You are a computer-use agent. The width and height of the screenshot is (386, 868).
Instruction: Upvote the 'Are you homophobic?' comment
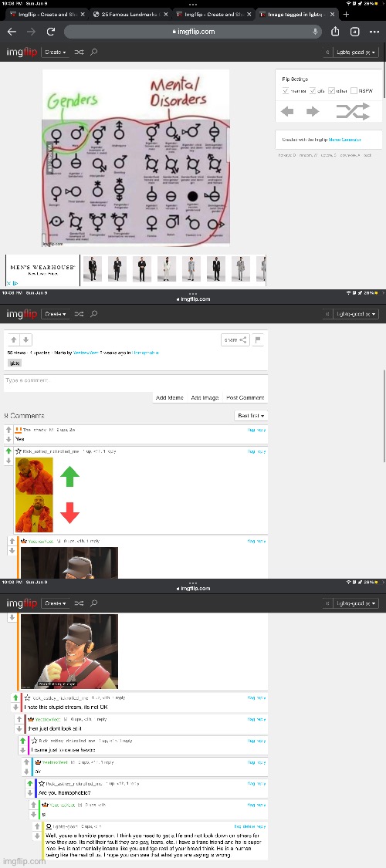[x=30, y=784]
